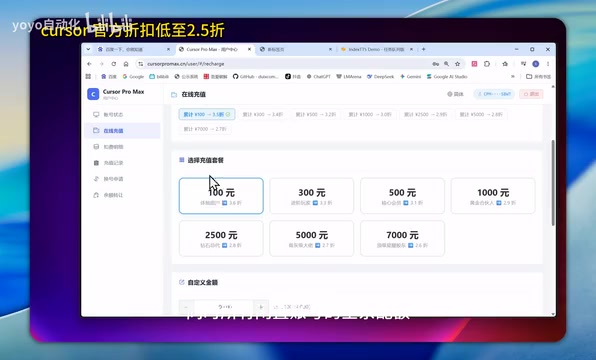Open the DeepSeek bookmark

pos(380,76)
